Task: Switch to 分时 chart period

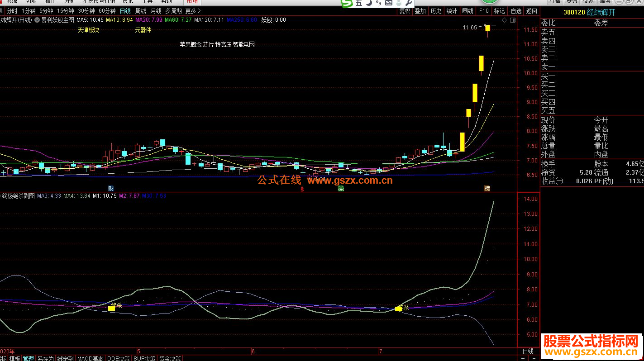Action: 12,11
